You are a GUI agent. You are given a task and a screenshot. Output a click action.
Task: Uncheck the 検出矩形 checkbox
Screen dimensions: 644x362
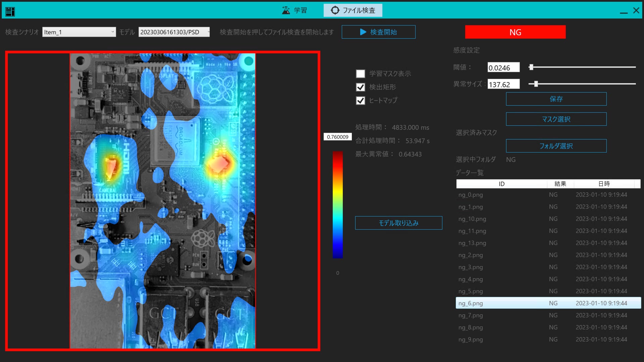tap(360, 87)
